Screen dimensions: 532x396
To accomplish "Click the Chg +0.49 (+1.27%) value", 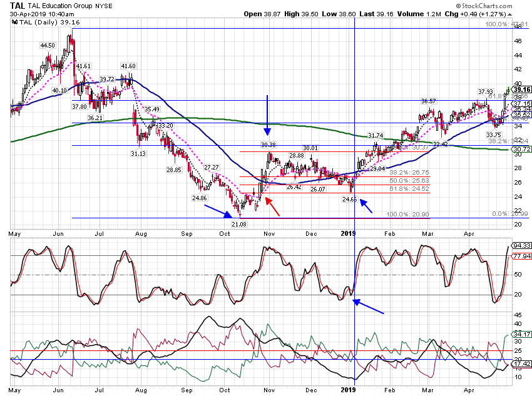I will coord(475,14).
